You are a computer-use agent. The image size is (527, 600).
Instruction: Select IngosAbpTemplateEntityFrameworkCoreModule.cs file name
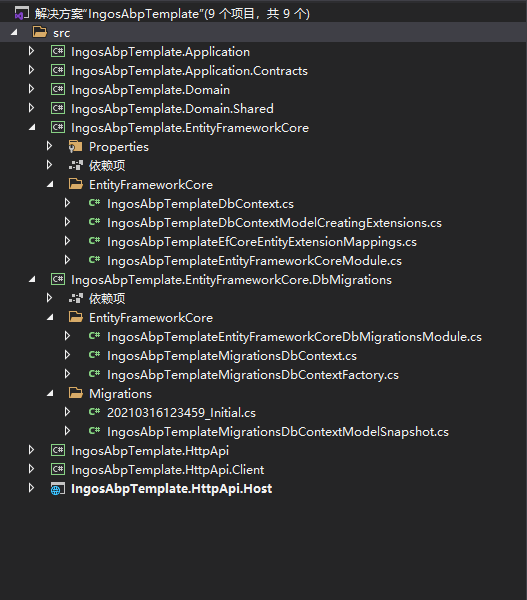pos(255,261)
